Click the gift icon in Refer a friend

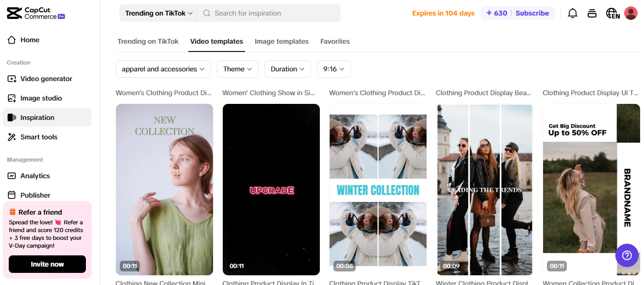coord(13,212)
